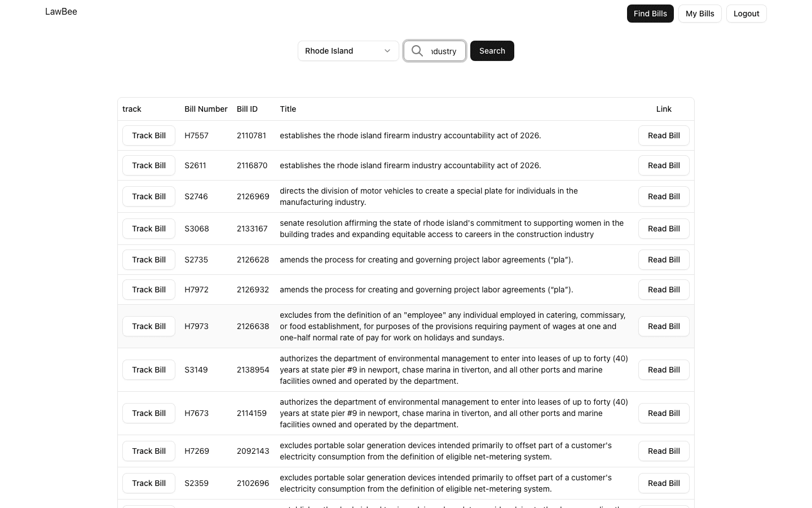The height and width of the screenshot is (508, 812).
Task: Track bill S2611
Action: pyautogui.click(x=148, y=165)
